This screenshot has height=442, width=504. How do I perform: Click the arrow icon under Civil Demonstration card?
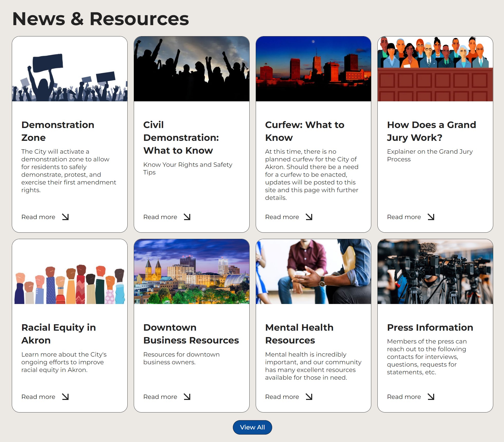click(x=187, y=217)
